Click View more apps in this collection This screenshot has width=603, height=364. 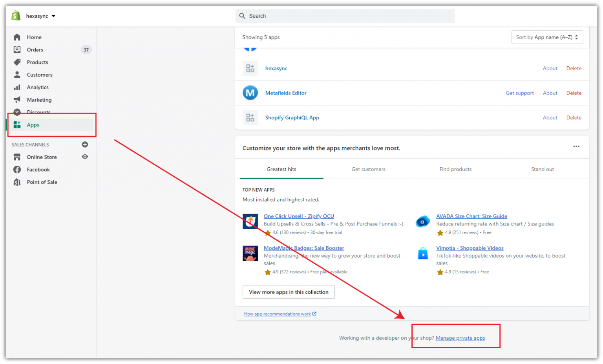289,292
